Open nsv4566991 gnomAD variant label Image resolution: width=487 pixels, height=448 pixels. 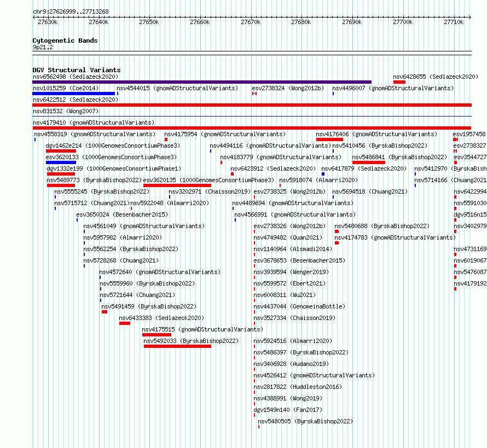(295, 214)
